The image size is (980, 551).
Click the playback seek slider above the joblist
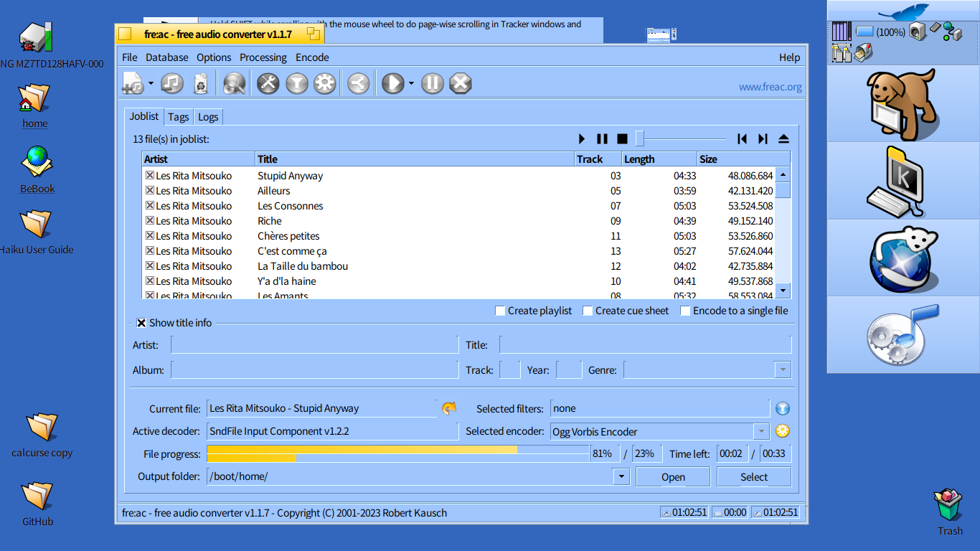(682, 138)
